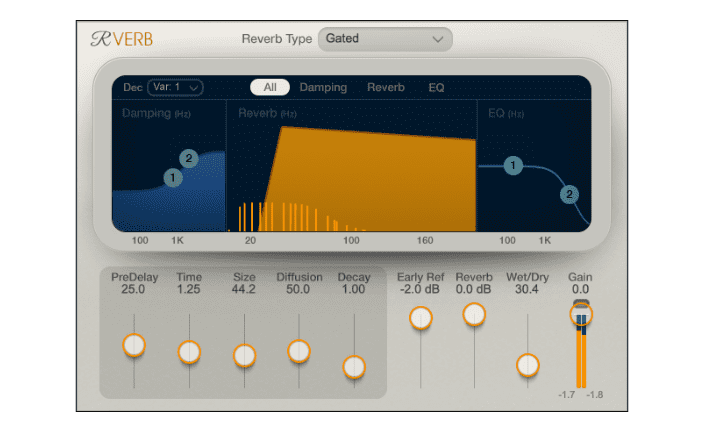
Task: Click the Size value 44.2
Action: [243, 289]
